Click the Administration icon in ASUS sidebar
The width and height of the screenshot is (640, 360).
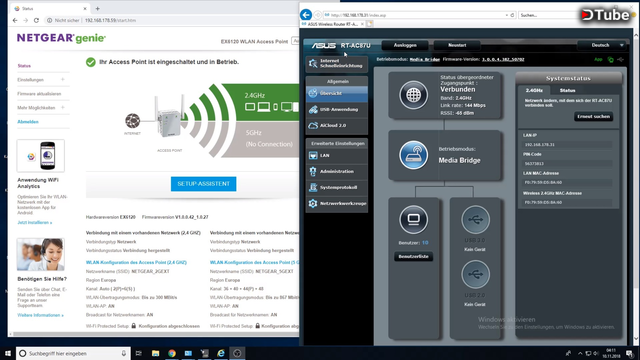[x=313, y=171]
